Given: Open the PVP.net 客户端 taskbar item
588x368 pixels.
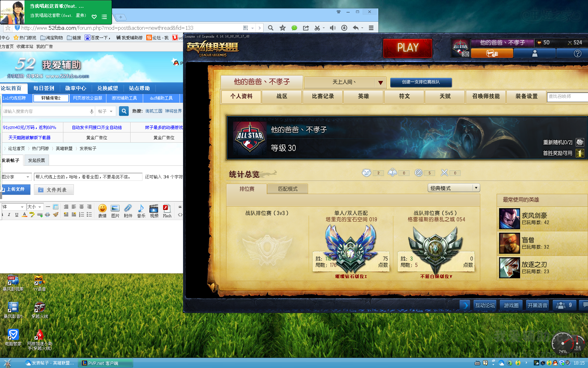Looking at the screenshot, I should click(105, 363).
